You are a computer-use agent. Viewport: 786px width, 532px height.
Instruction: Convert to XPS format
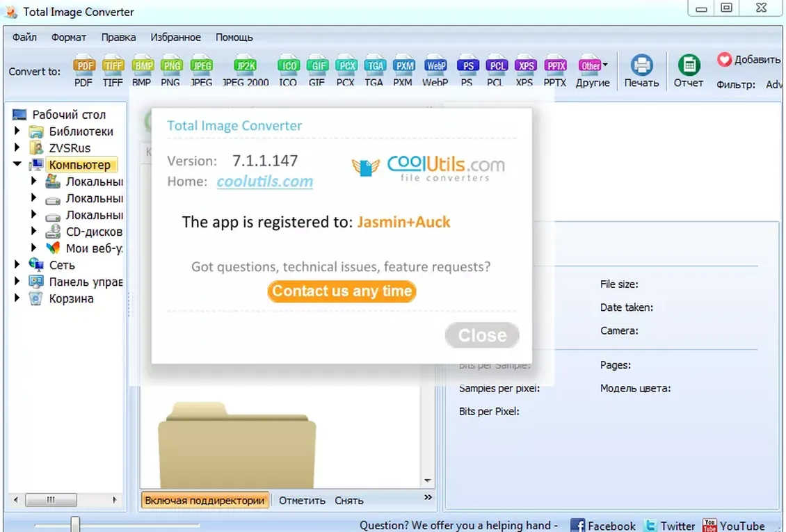pyautogui.click(x=525, y=71)
